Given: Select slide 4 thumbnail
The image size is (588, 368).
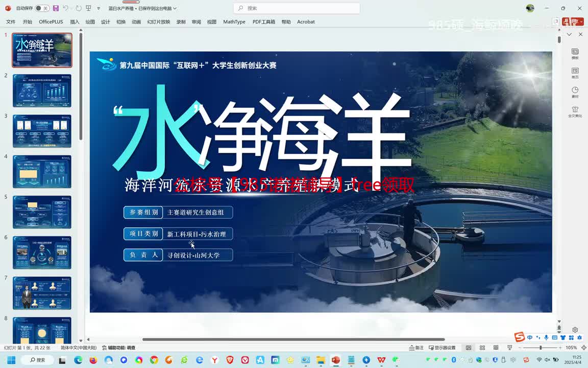Looking at the screenshot, I should [42, 172].
